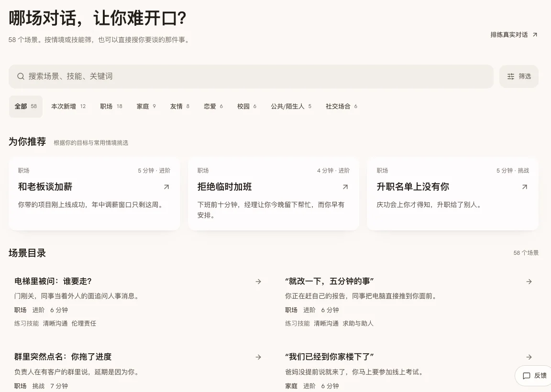Select the 全部 58 tab

pos(26,107)
